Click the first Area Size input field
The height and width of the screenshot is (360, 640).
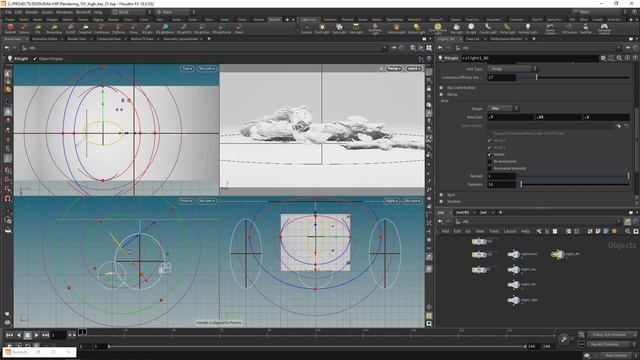(511, 117)
